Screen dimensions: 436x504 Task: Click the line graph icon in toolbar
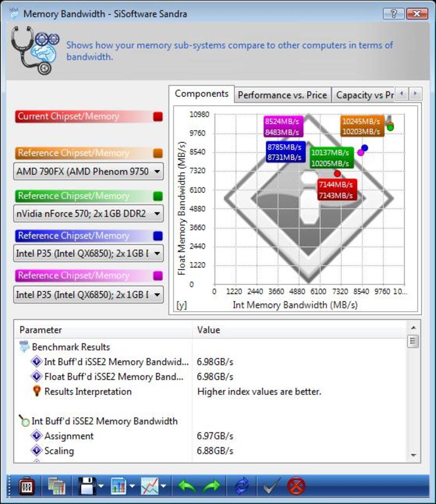pyautogui.click(x=150, y=485)
